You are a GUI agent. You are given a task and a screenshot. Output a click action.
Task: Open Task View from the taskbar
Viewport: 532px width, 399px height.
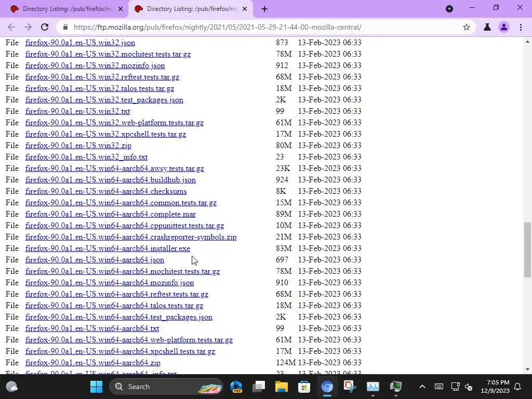[x=259, y=387]
